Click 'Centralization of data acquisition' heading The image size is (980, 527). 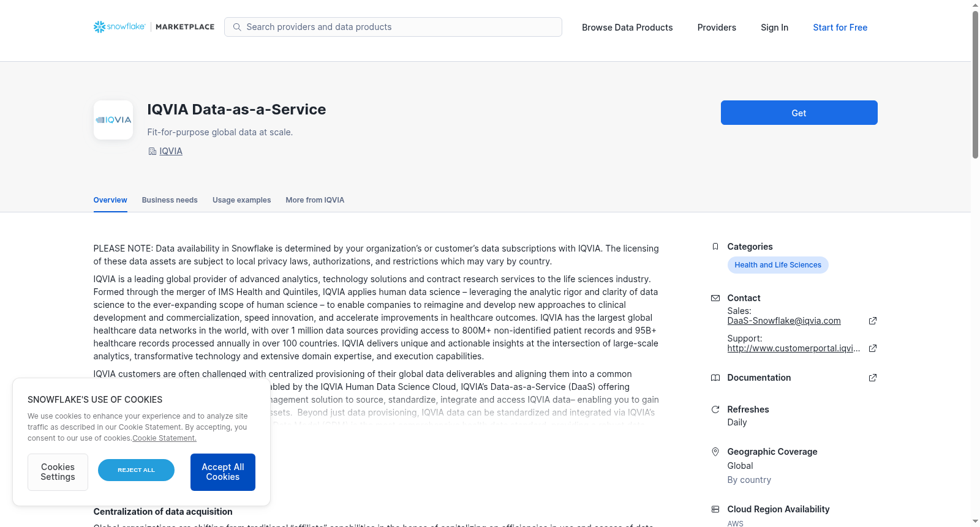163,512
